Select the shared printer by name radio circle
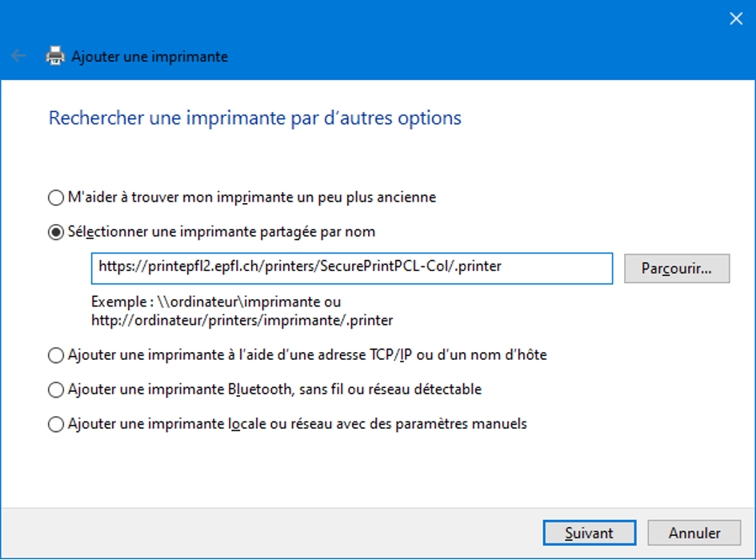756x560 pixels. point(56,232)
